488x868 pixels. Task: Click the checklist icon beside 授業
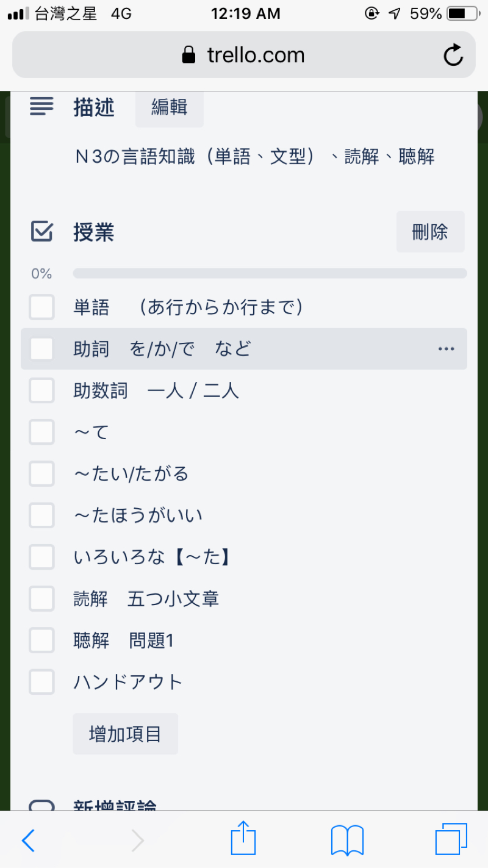(x=40, y=231)
